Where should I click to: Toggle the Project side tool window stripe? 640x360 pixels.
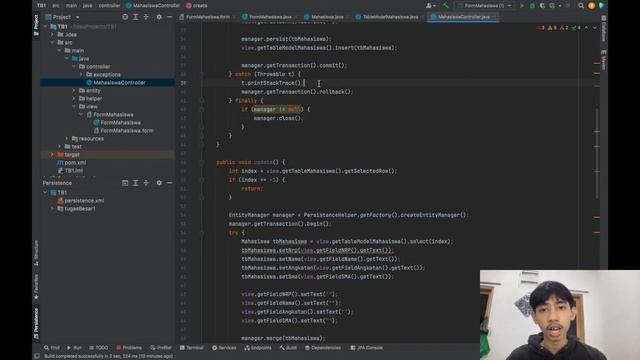tap(36, 25)
